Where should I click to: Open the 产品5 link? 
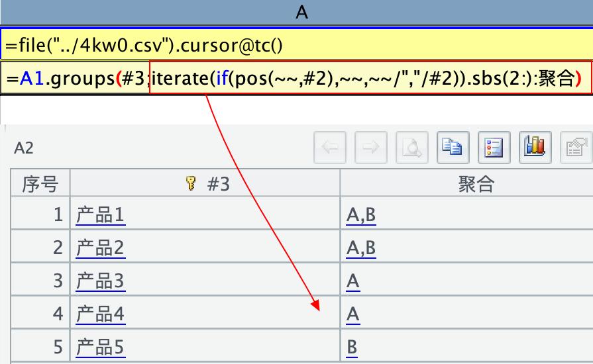pyautogui.click(x=101, y=347)
